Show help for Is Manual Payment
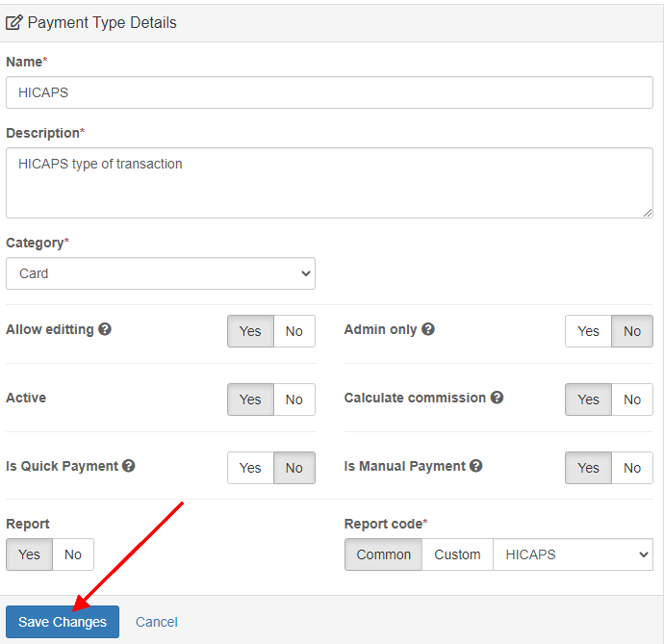 [476, 466]
